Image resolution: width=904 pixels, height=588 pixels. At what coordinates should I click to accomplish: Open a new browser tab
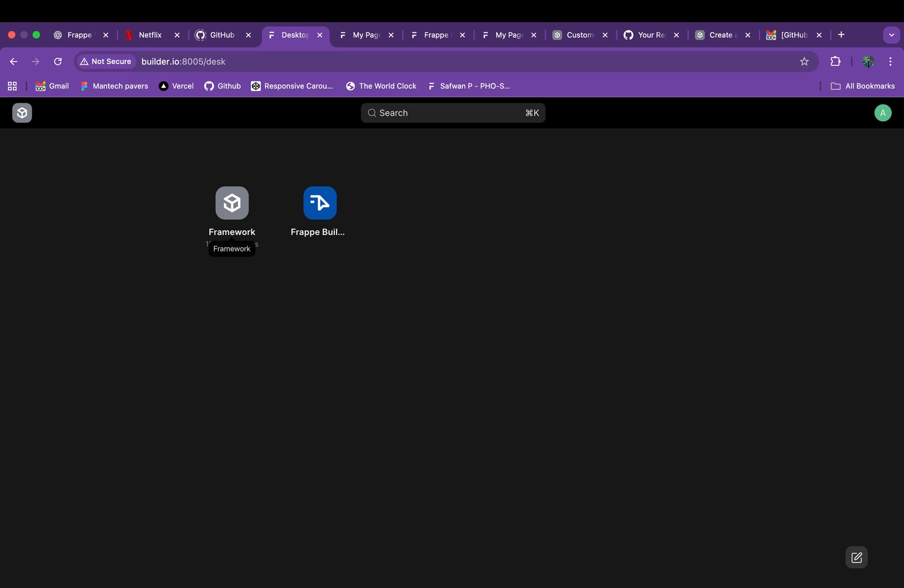point(841,35)
